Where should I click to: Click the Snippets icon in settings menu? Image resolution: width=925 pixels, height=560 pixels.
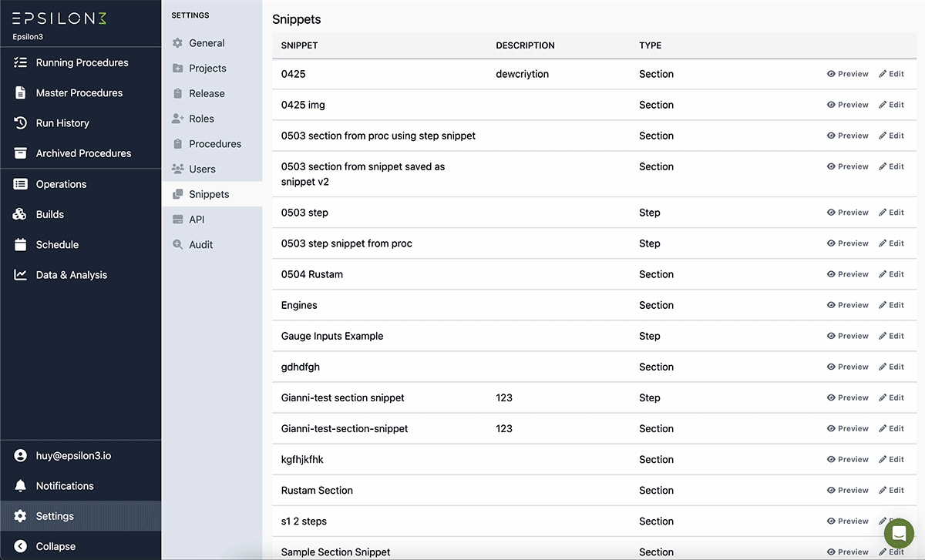coord(177,194)
